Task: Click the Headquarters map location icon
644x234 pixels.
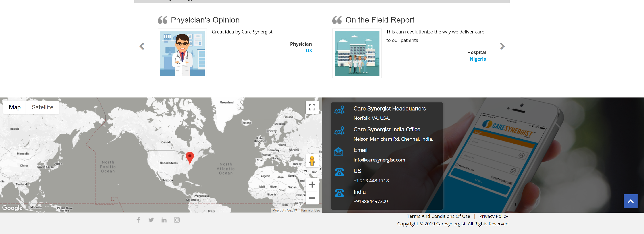Action: [x=339, y=110]
